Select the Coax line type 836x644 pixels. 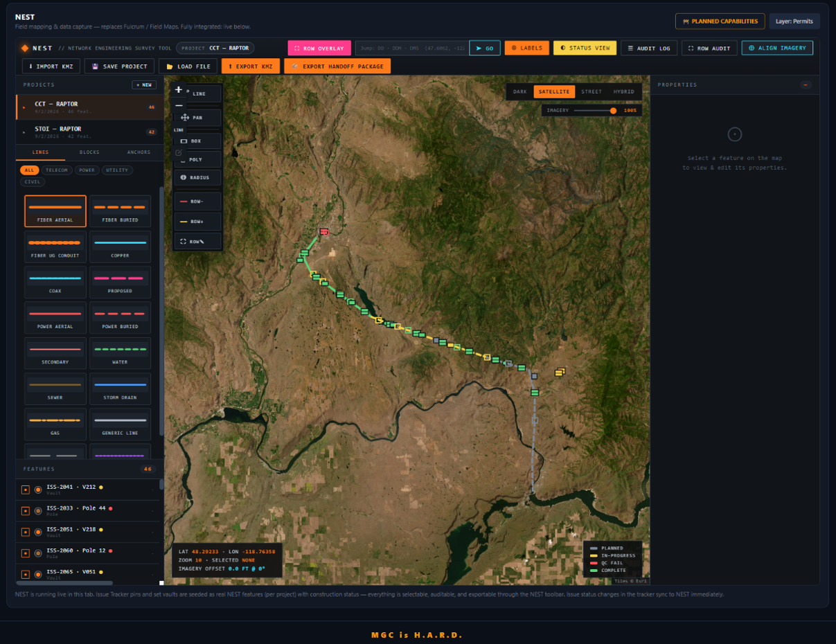pyautogui.click(x=55, y=283)
